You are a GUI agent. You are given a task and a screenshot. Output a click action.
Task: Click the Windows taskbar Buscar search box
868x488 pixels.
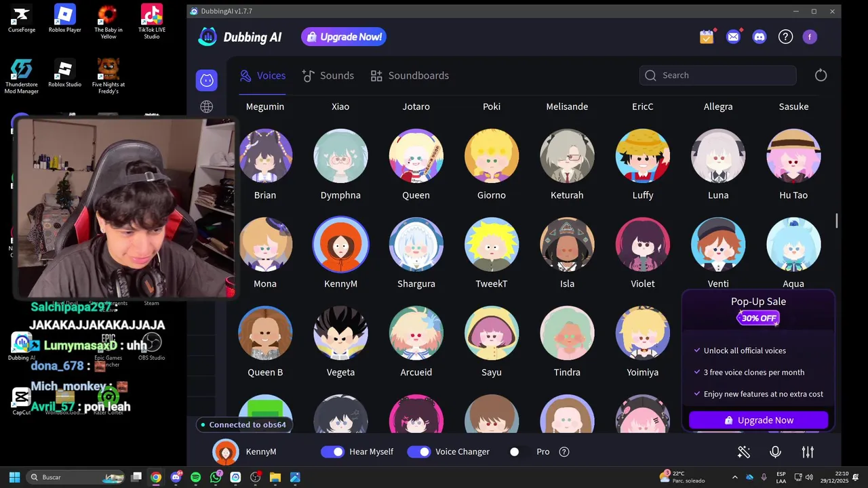76,477
